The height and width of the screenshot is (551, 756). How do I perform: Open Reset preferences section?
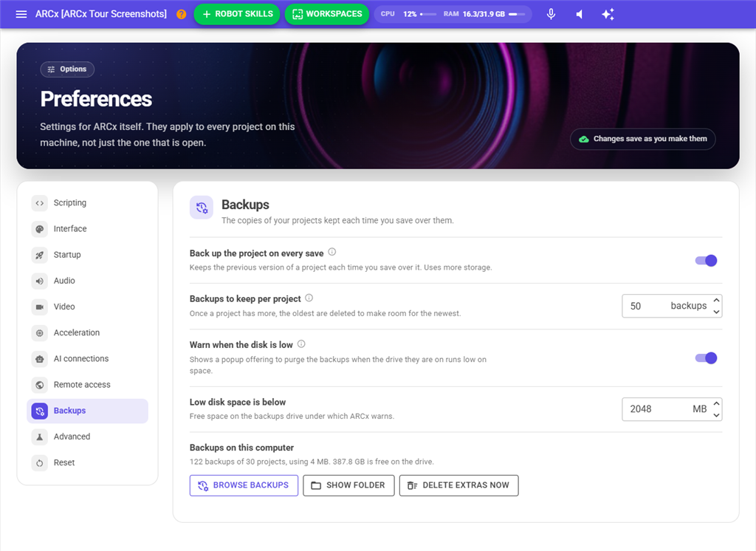[x=87, y=463]
